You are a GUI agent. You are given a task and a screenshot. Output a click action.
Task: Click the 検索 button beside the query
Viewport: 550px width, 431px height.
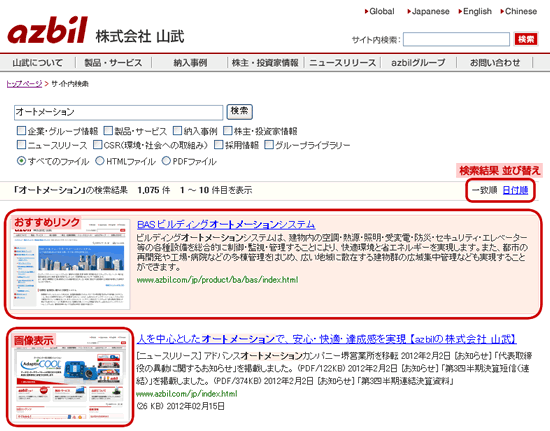click(240, 112)
